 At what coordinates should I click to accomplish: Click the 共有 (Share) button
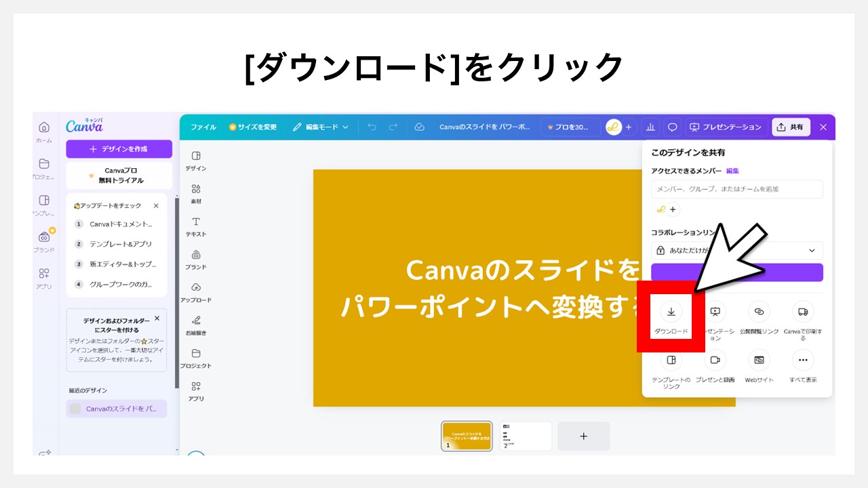pos(793,127)
